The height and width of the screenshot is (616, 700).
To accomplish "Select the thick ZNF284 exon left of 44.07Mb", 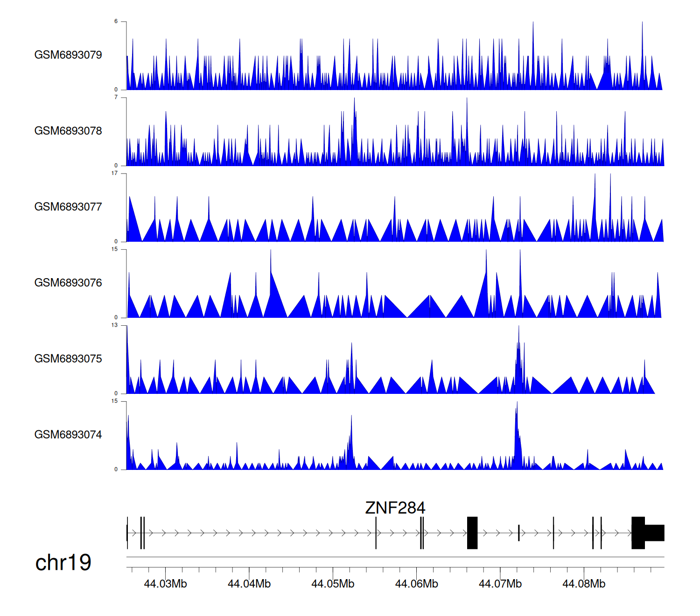I will (x=472, y=533).
